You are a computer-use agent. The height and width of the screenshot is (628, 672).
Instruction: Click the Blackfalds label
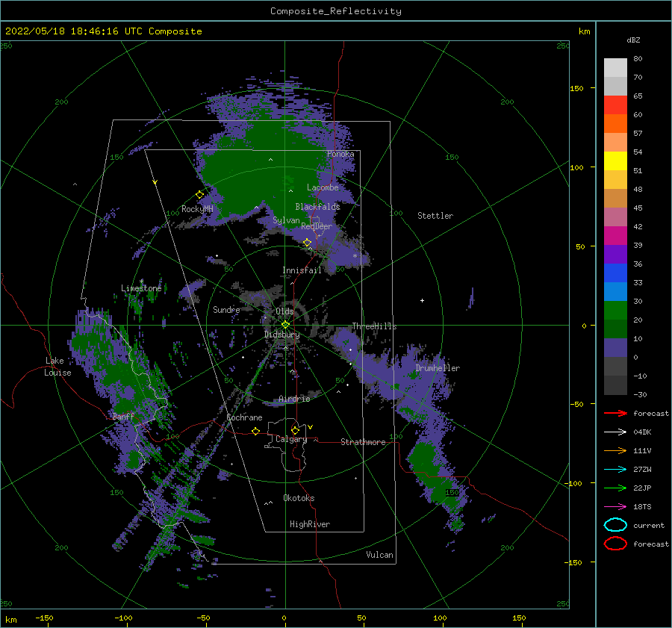point(317,207)
